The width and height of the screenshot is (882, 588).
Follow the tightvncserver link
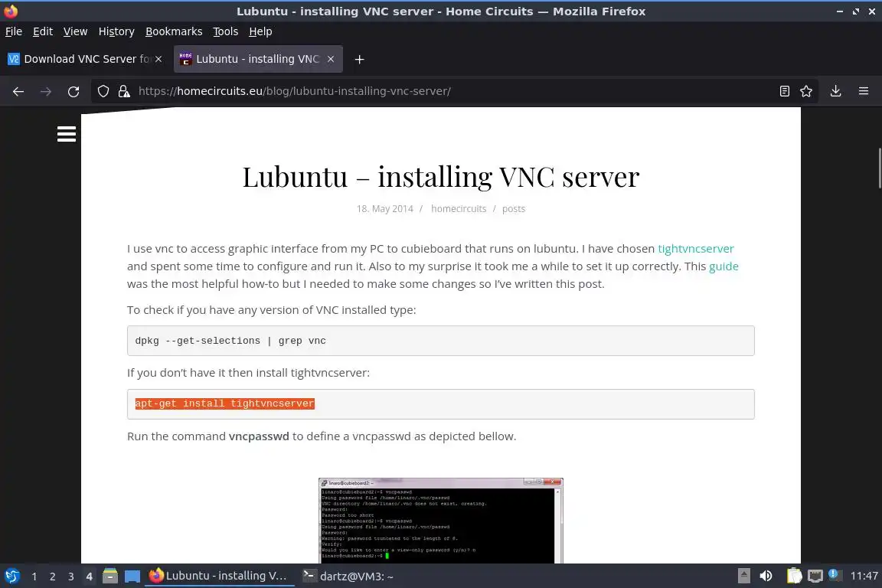[696, 249]
